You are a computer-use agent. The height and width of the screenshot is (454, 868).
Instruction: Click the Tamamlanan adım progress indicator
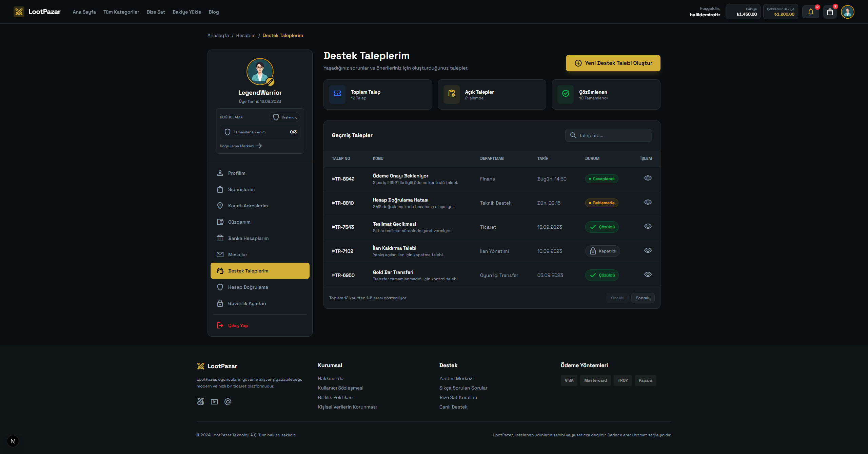point(260,132)
